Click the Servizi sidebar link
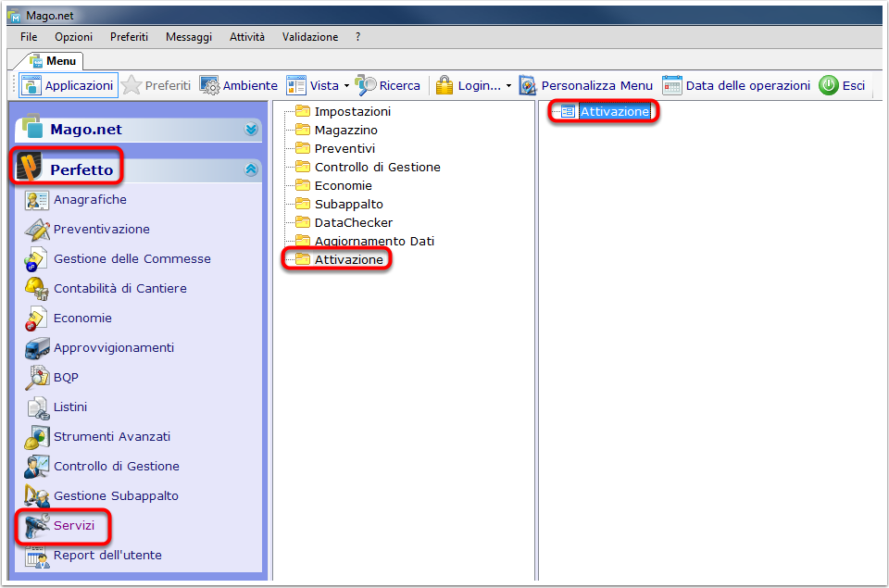The width and height of the screenshot is (889, 588). 74,526
